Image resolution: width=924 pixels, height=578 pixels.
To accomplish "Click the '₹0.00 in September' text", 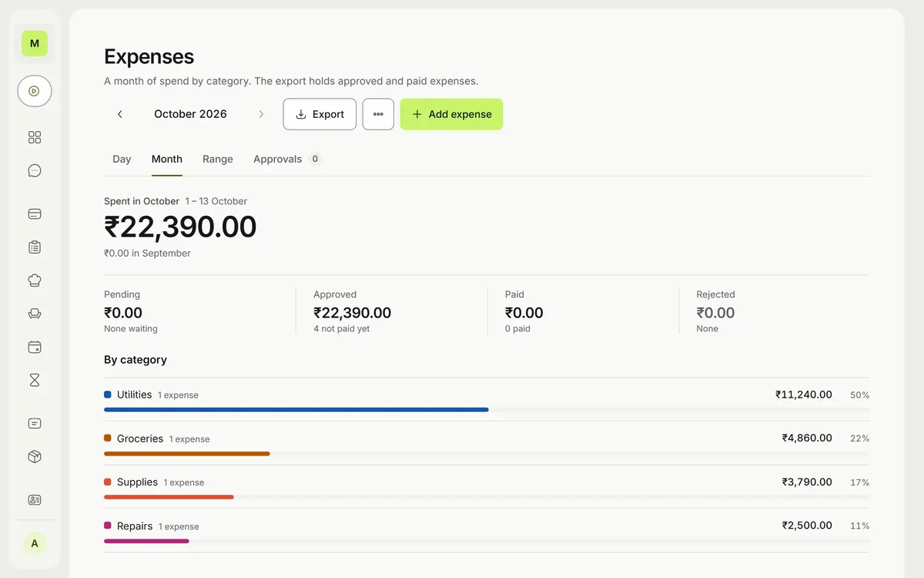I will coord(147,253).
